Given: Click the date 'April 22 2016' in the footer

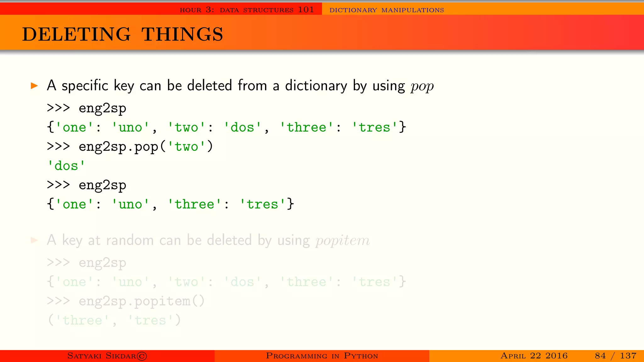Looking at the screenshot, I should click(534, 356).
